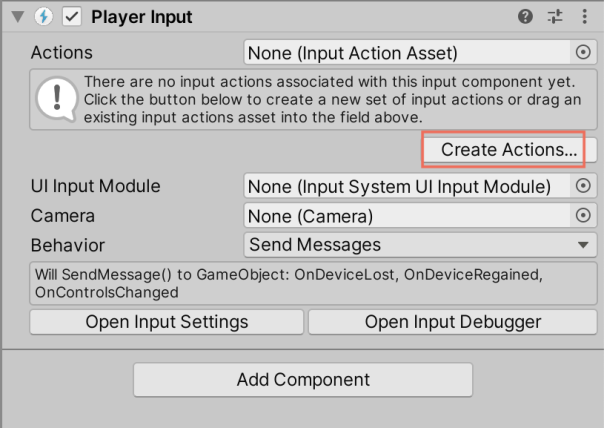Open the object picker for Camera

coord(583,215)
